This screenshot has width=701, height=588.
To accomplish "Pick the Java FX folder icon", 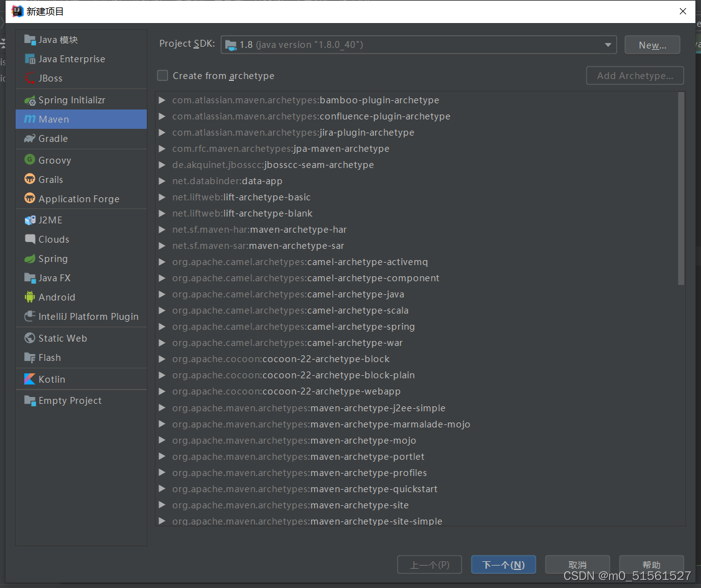I will [30, 278].
